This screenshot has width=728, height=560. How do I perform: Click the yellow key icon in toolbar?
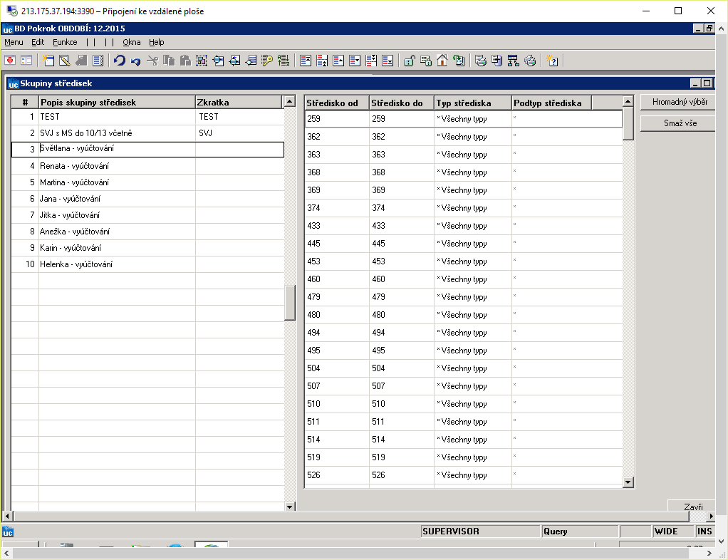click(267, 61)
